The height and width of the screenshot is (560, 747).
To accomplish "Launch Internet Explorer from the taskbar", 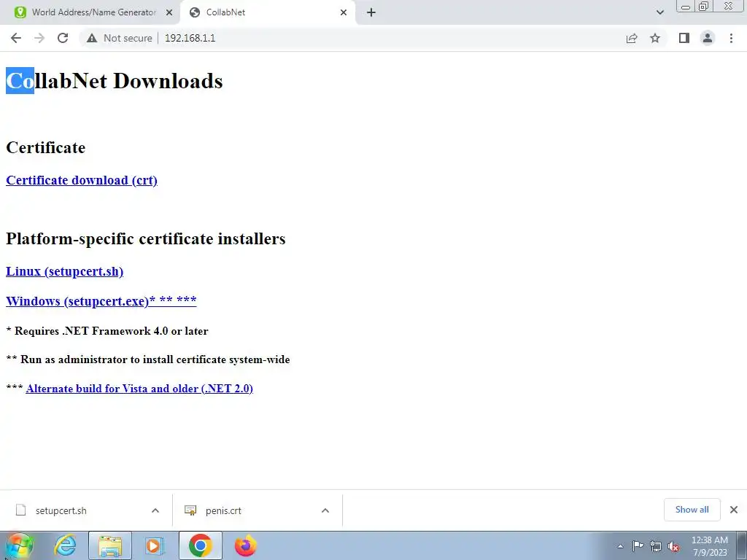I will click(x=65, y=545).
